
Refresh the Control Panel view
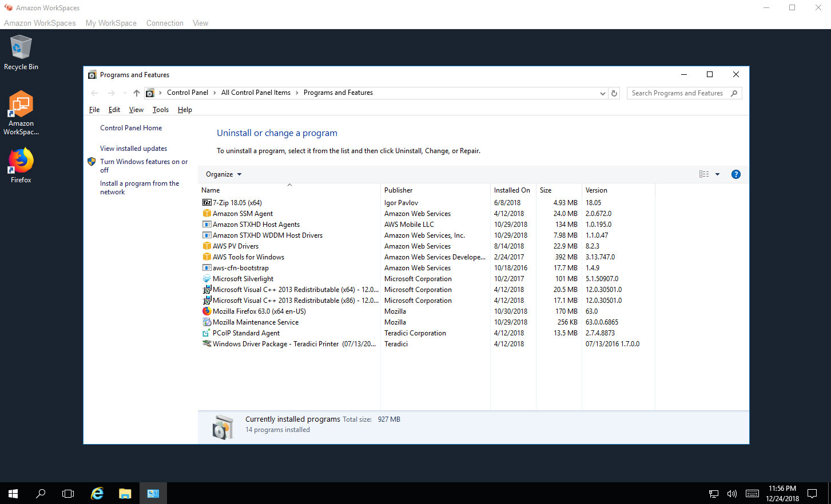pyautogui.click(x=614, y=93)
